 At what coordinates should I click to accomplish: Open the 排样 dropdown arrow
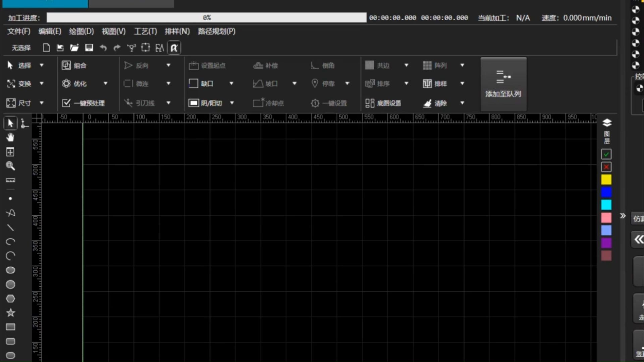click(462, 83)
